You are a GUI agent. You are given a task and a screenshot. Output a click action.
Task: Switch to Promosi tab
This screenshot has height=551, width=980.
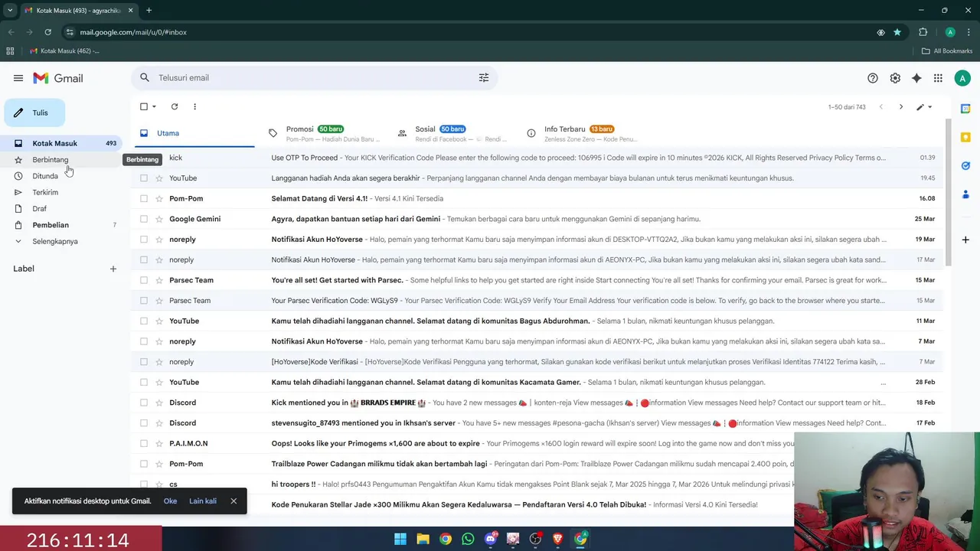click(325, 133)
